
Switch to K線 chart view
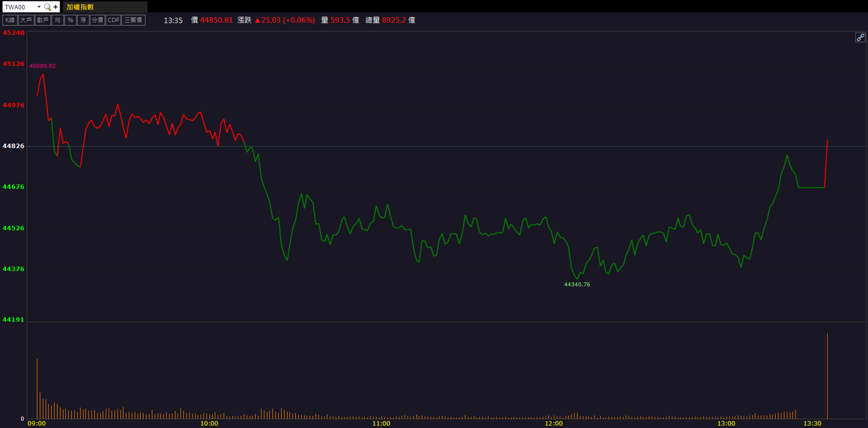pos(10,20)
